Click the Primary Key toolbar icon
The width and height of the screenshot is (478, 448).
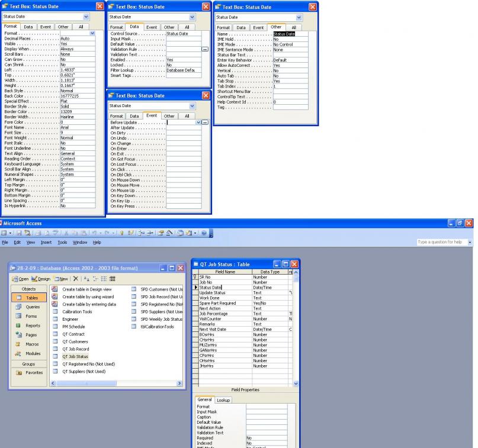point(121,233)
